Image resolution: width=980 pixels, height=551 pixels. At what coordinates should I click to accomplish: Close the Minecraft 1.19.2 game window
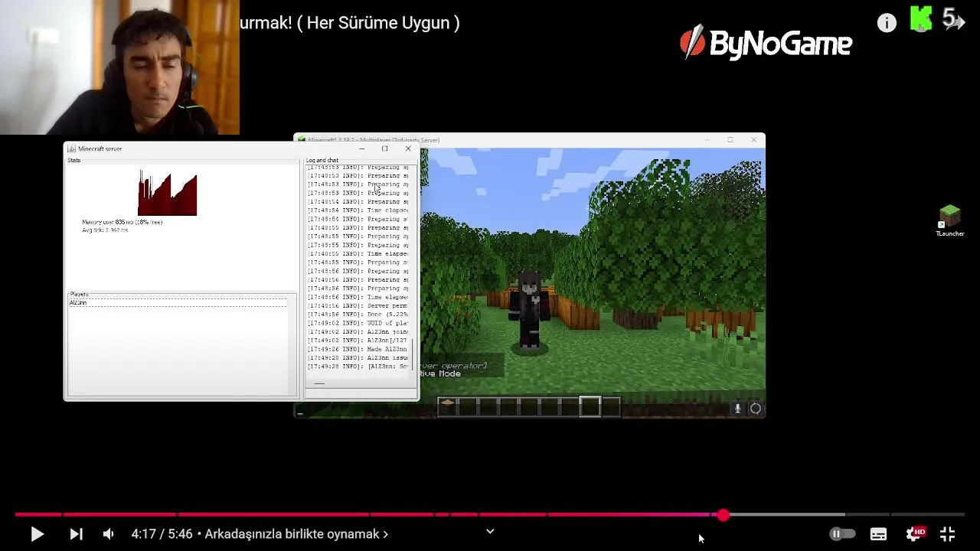coord(753,140)
